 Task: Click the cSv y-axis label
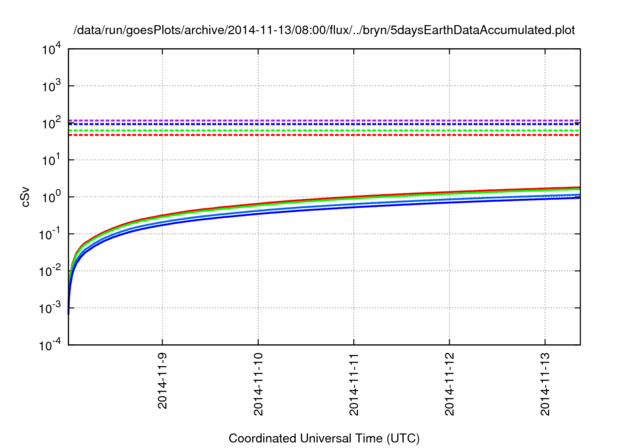[x=25, y=197]
